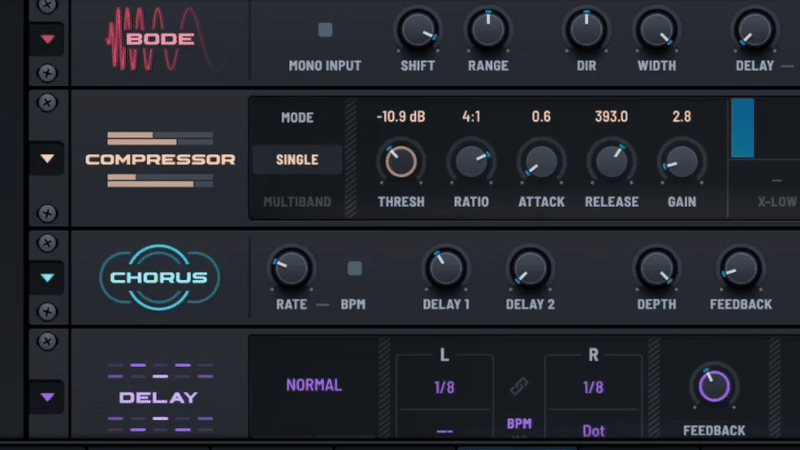
Task: Expand the purple Delay module dropdown arrow
Action: point(46,397)
